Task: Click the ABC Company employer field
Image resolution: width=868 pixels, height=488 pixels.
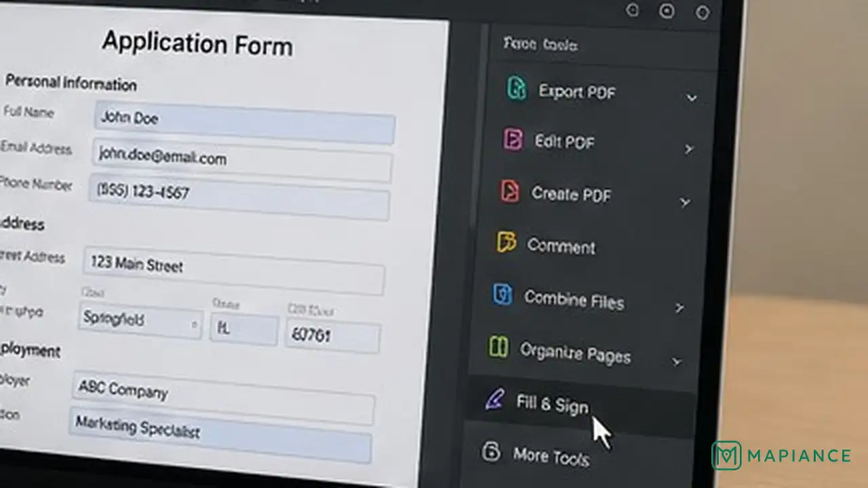Action: click(223, 398)
